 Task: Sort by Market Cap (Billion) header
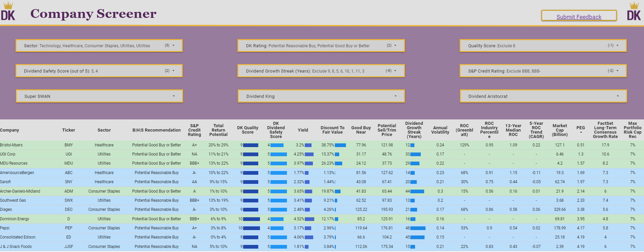[560, 130]
